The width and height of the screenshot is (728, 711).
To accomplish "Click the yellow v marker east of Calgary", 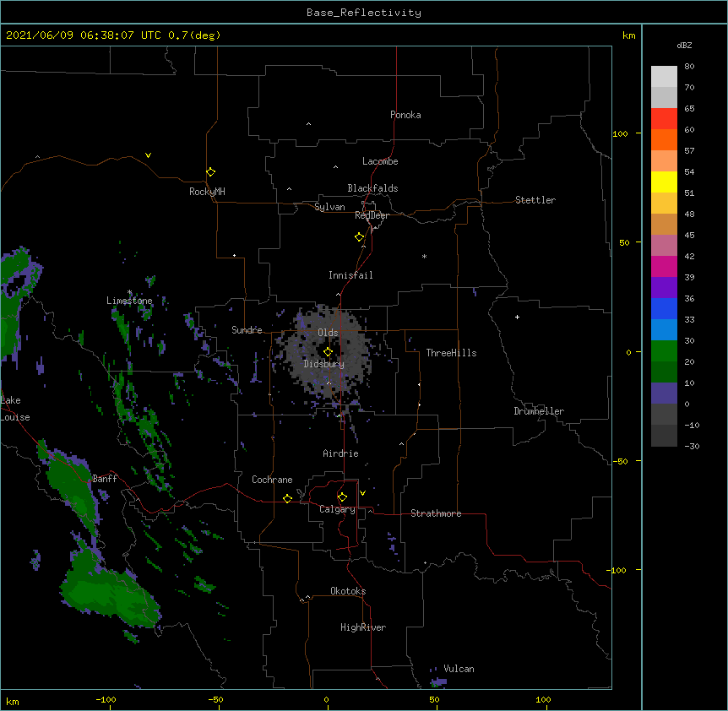I will pos(362,493).
